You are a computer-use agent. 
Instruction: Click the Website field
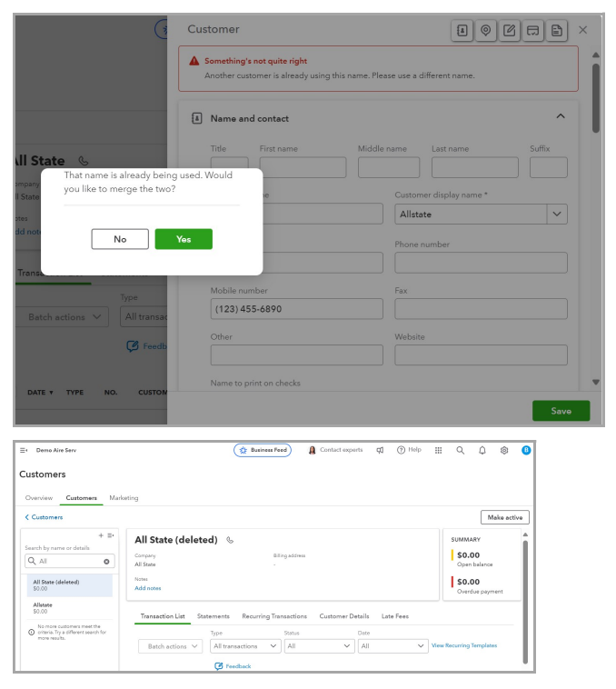coord(481,355)
